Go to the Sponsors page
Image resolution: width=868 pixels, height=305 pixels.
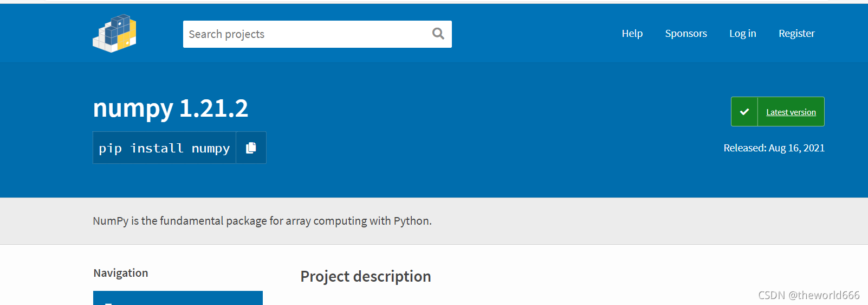(x=686, y=34)
